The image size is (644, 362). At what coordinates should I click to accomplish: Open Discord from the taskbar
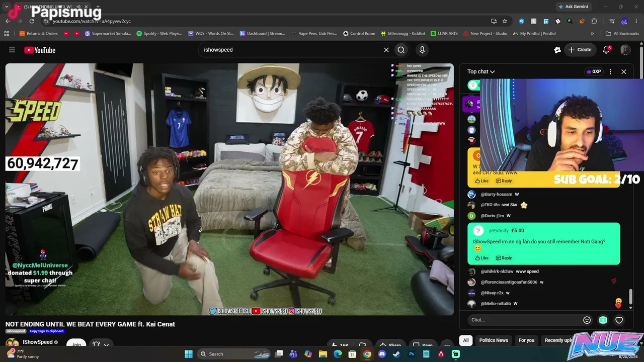tap(382, 354)
